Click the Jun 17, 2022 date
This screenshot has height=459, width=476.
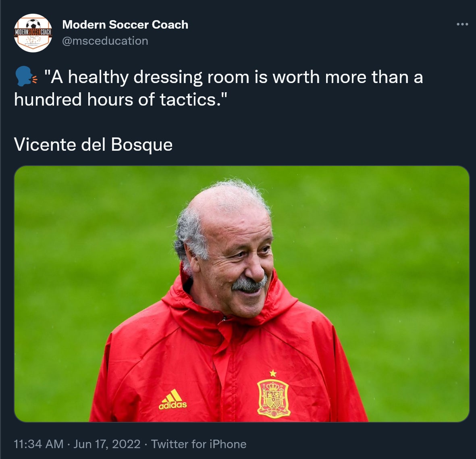click(x=107, y=444)
